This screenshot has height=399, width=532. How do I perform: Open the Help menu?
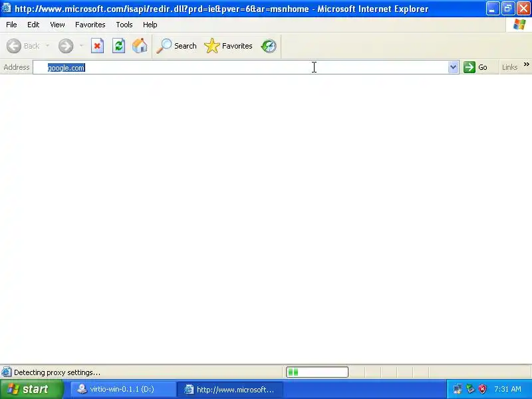(150, 25)
